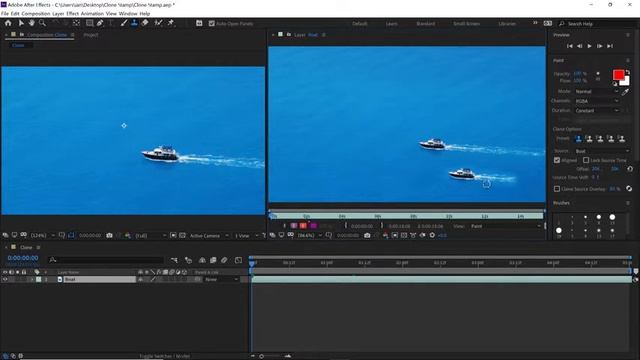Open the Brushes panel menu
Image resolution: width=640 pixels, height=360 pixels.
click(628, 203)
